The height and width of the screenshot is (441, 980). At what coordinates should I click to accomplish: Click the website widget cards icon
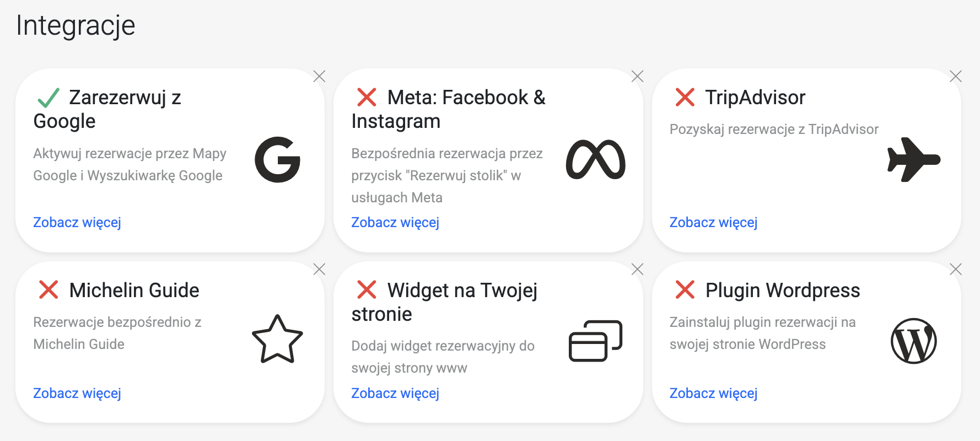click(x=595, y=341)
